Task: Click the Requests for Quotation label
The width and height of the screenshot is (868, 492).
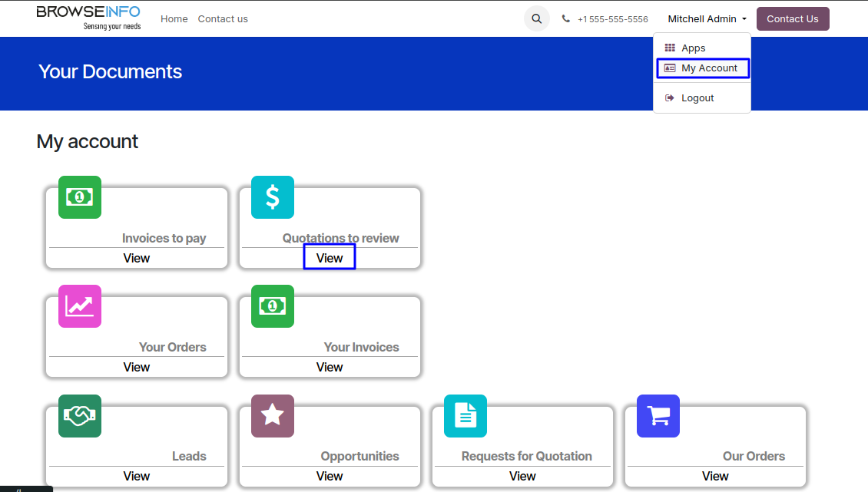Action: click(526, 456)
